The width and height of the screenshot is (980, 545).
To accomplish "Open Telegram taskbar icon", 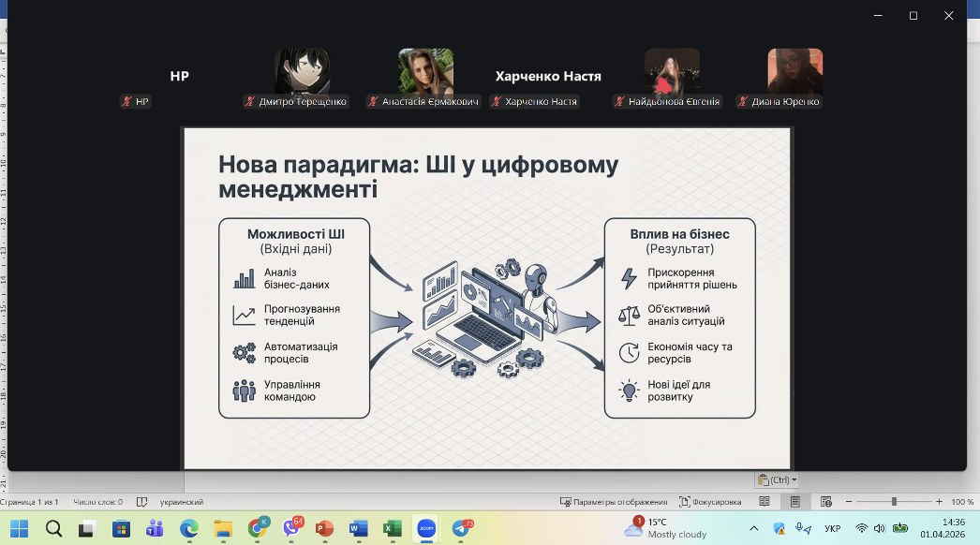I will 460,528.
